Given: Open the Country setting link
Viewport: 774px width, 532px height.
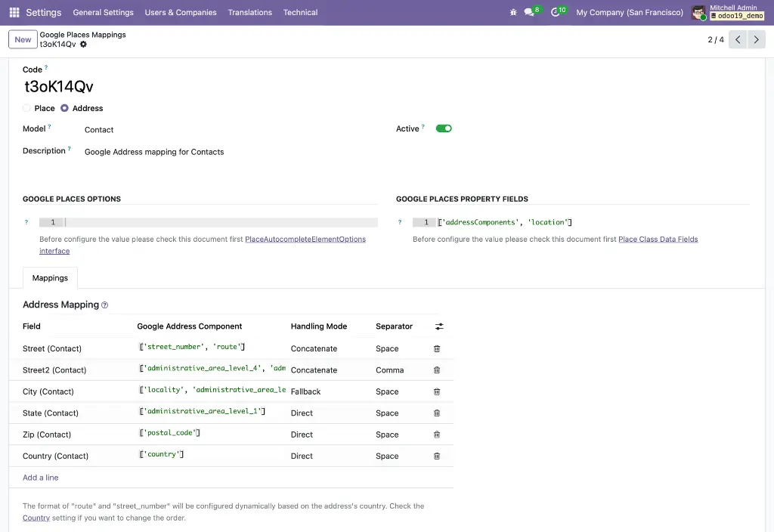Looking at the screenshot, I should (36, 518).
